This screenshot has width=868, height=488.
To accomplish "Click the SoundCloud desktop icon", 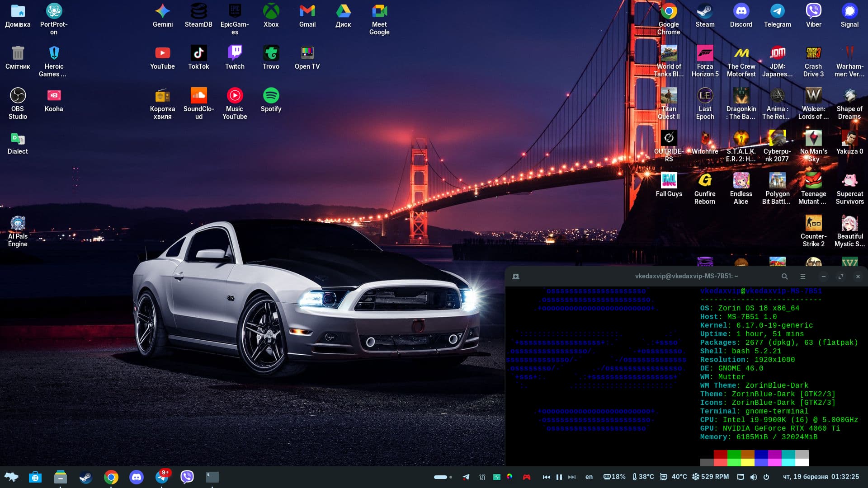I will coord(198,96).
